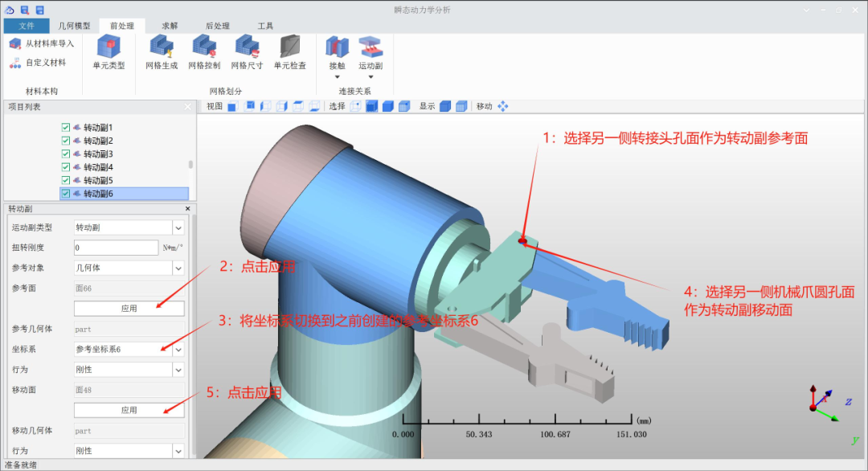Switch to right view cube icon
The image size is (868, 471).
282,106
